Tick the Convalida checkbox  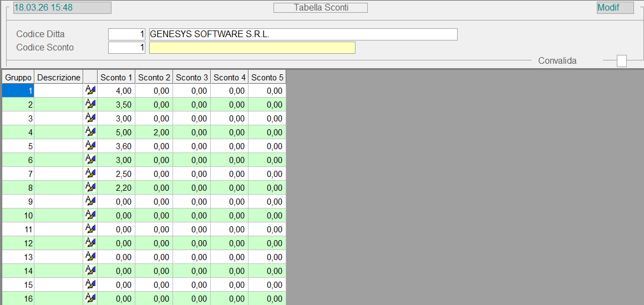click(621, 61)
